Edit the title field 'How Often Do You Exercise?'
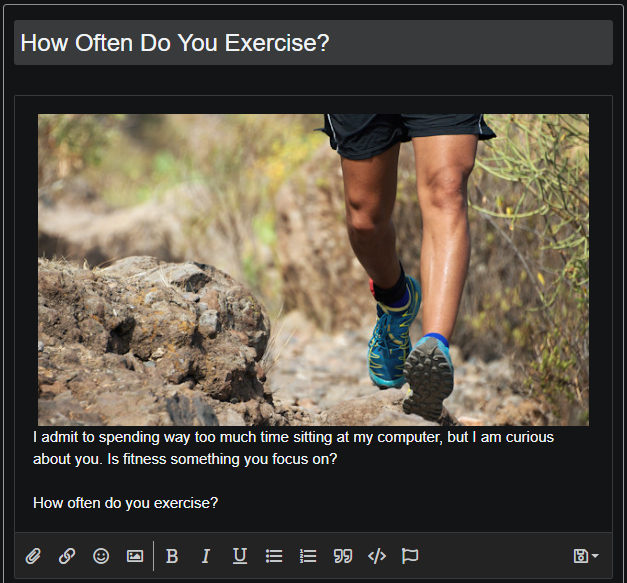Viewport: 627px width, 583px height. (313, 42)
